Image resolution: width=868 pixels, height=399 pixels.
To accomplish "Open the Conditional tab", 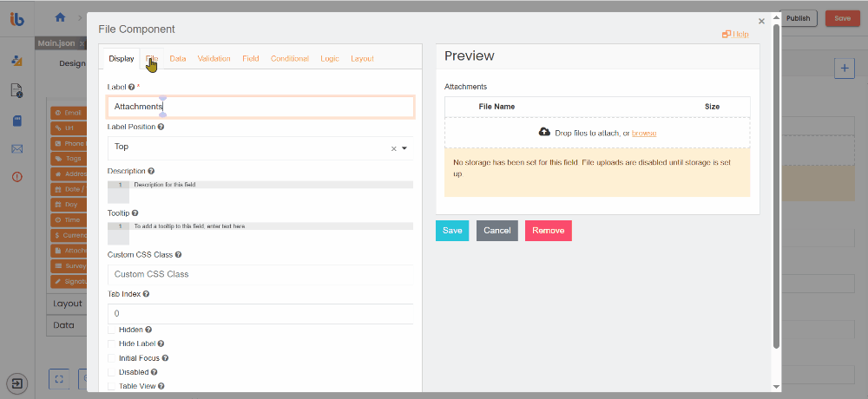I will tap(289, 59).
